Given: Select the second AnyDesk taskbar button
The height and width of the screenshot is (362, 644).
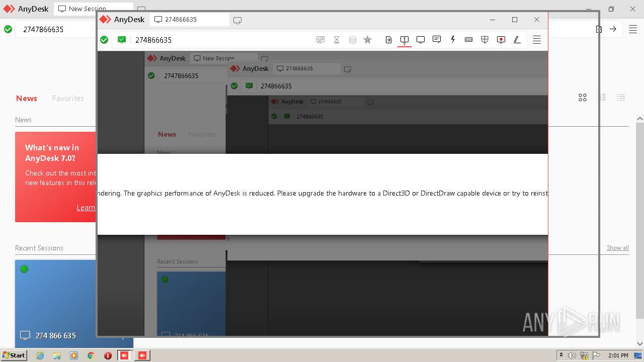Looking at the screenshot, I should pyautogui.click(x=142, y=355).
